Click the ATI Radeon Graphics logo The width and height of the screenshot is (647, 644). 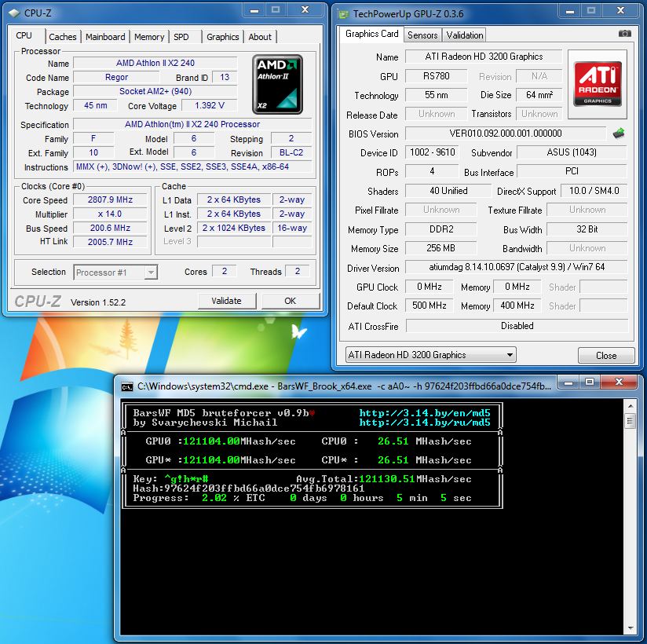598,84
